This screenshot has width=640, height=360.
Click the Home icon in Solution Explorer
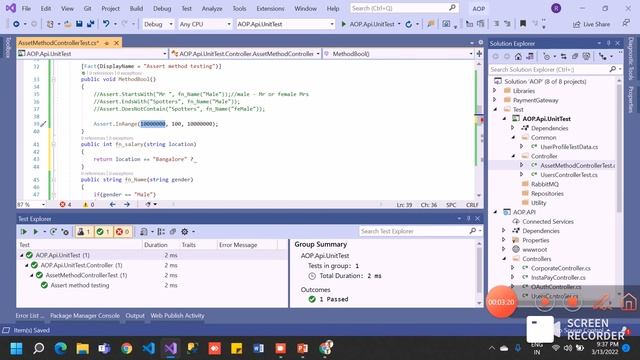pyautogui.click(x=518, y=56)
